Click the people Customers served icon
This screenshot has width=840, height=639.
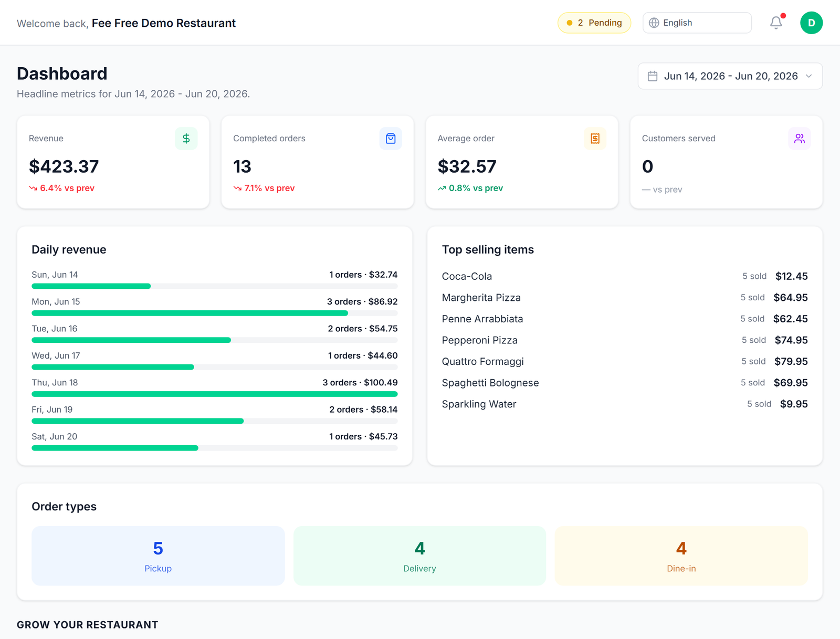click(799, 139)
